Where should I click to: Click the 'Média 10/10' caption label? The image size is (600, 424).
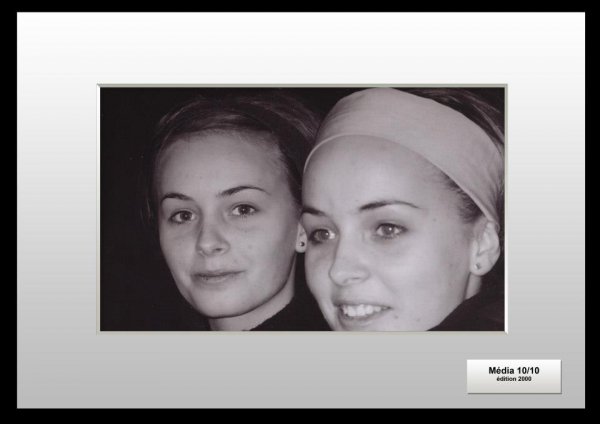click(514, 370)
